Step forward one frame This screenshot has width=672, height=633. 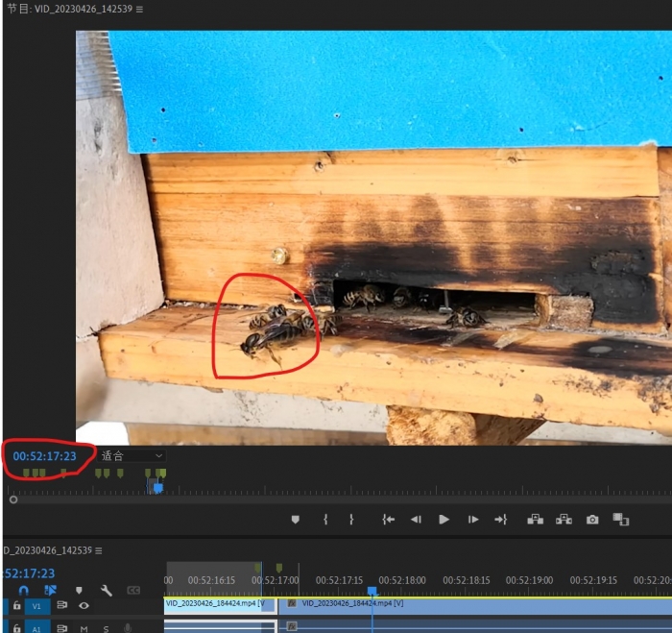coord(472,520)
